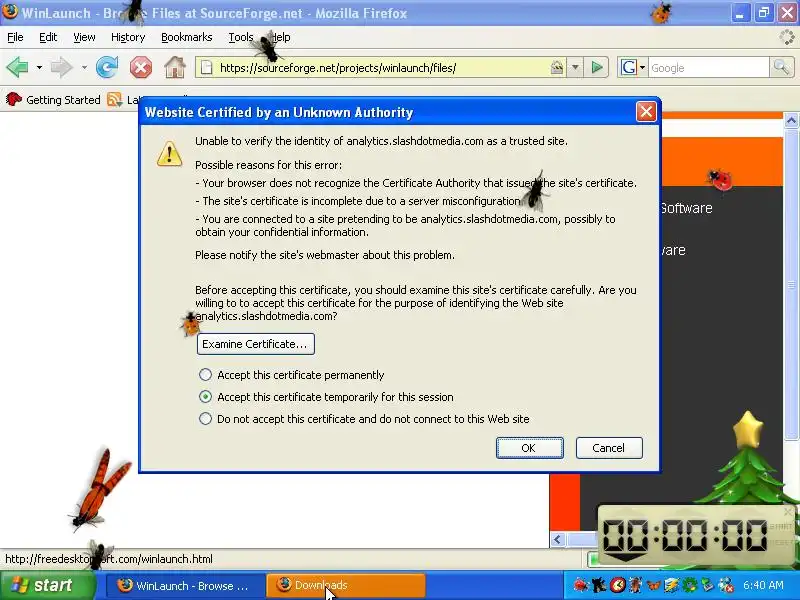
Task: Click the green Go arrow beside the URL
Action: click(596, 67)
